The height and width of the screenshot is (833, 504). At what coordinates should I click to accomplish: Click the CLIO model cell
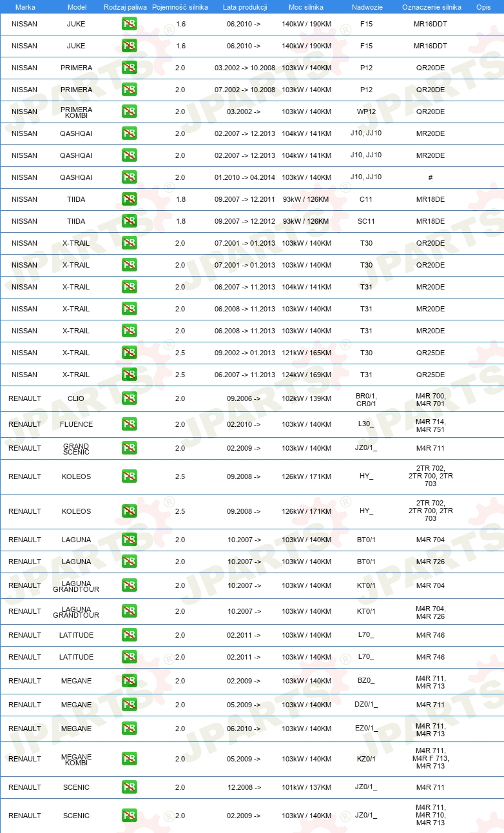click(x=76, y=398)
